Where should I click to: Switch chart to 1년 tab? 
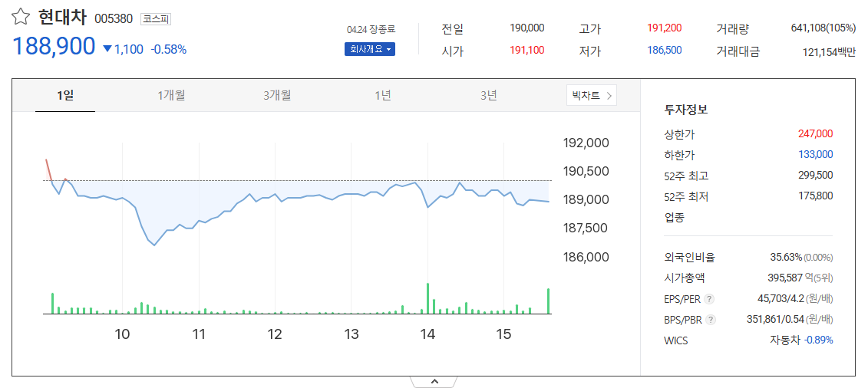(x=382, y=95)
